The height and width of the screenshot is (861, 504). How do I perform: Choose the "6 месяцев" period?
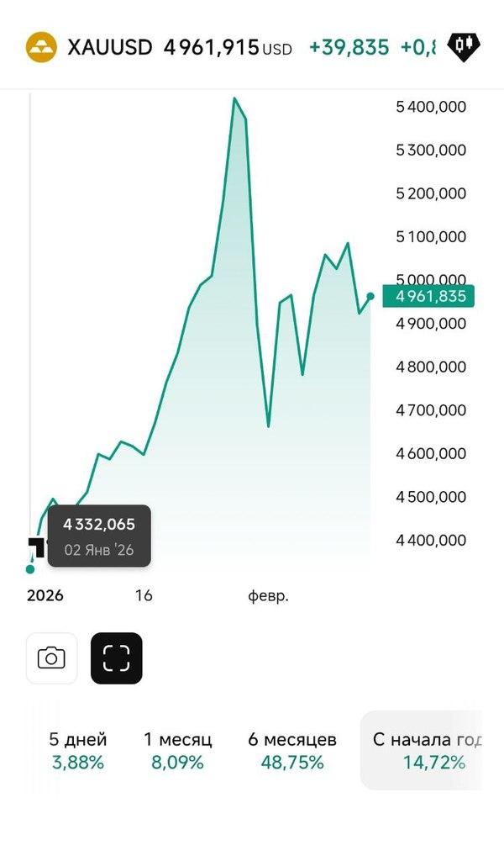292,751
